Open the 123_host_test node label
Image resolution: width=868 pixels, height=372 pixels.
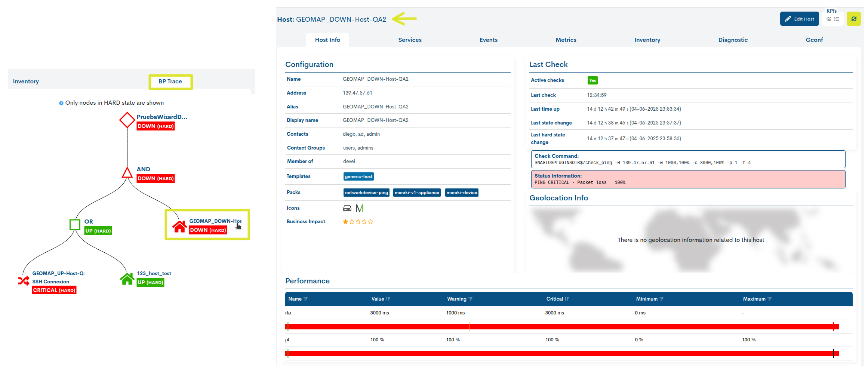click(154, 274)
